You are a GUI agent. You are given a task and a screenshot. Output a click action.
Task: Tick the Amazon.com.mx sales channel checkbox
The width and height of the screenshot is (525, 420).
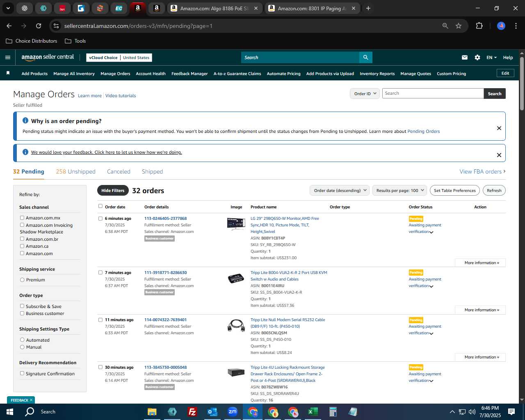coord(22,218)
